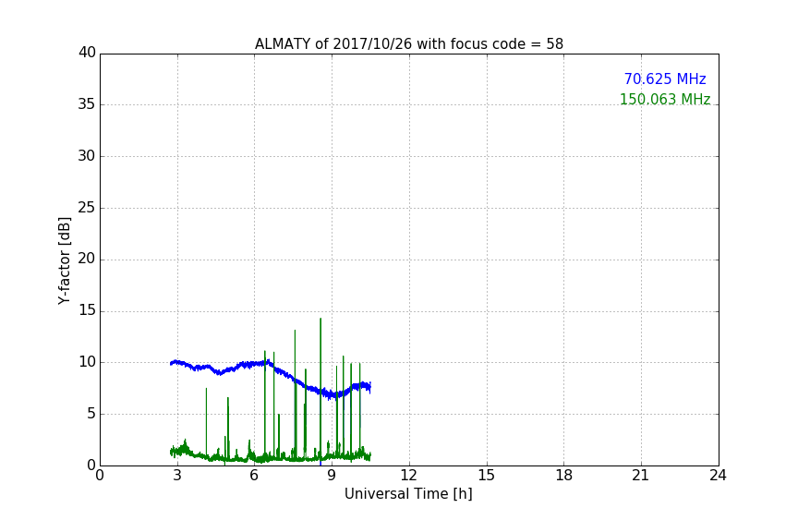
Task: Click the x-axis tick label 21
Action: [x=641, y=476]
